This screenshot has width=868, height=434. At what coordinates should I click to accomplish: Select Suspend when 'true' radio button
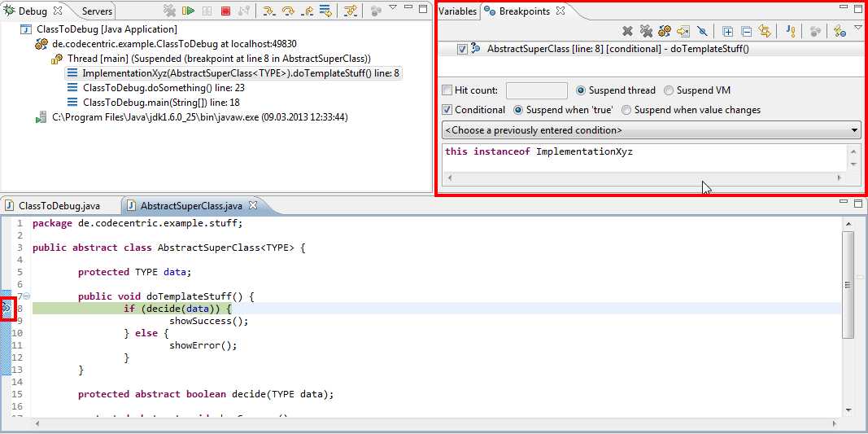(x=518, y=110)
